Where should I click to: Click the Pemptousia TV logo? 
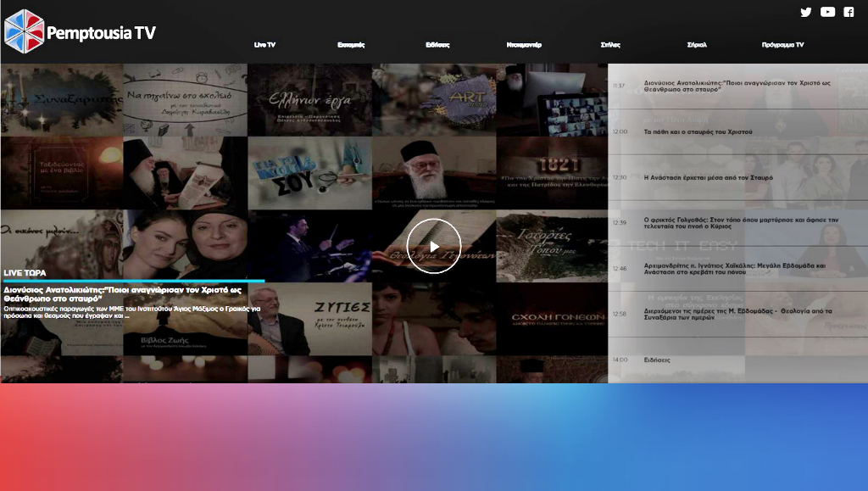81,31
